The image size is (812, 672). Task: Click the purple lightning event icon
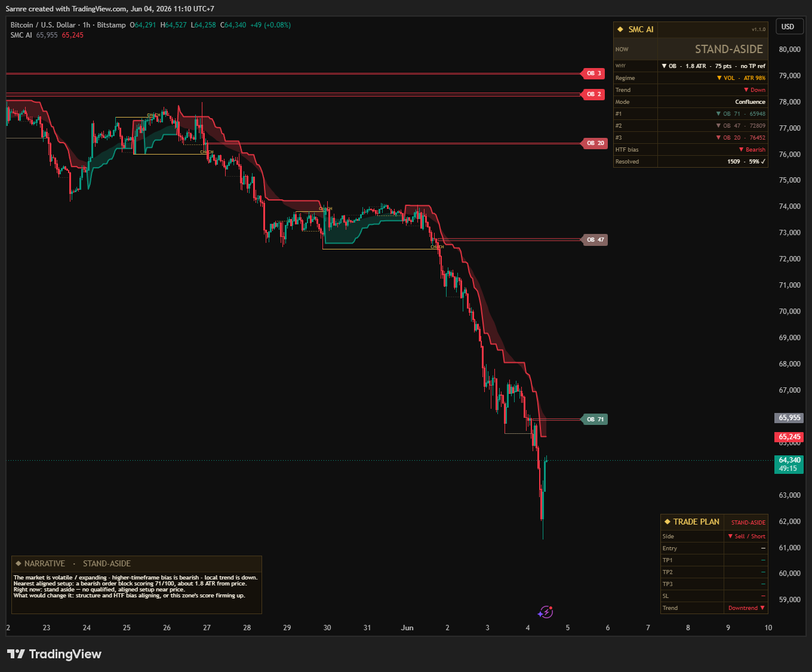coord(545,612)
